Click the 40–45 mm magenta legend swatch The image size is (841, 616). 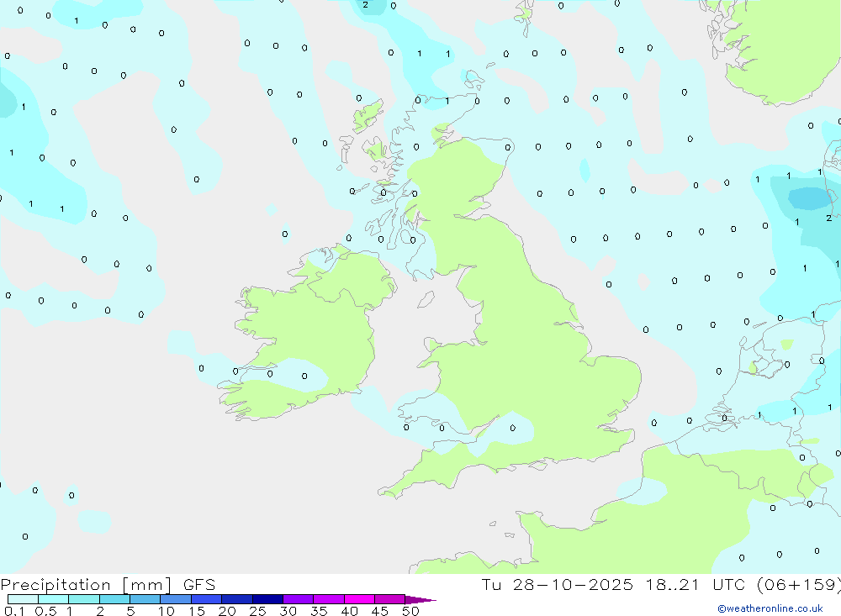pyautogui.click(x=359, y=599)
